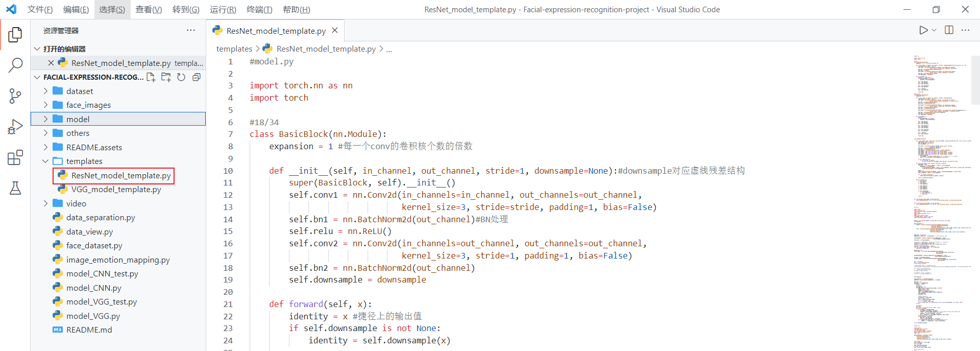Expand the dataset folder
980x351 pixels.
(x=118, y=91)
